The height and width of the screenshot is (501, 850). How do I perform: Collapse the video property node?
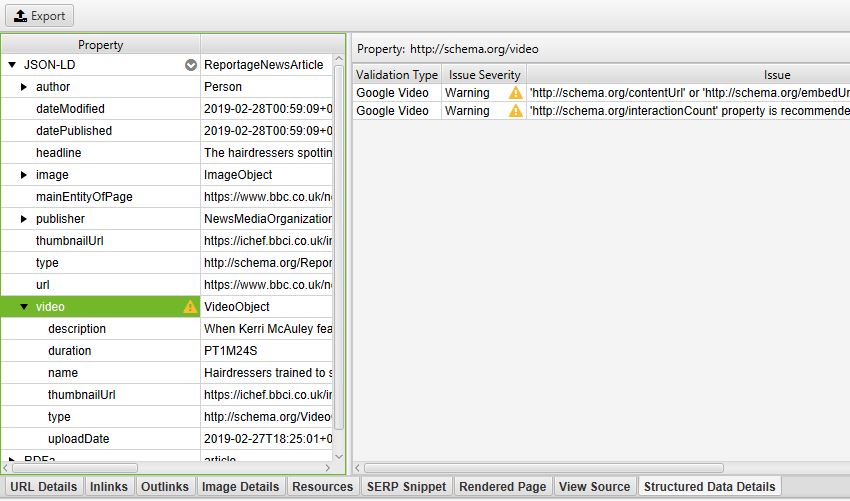(24, 307)
